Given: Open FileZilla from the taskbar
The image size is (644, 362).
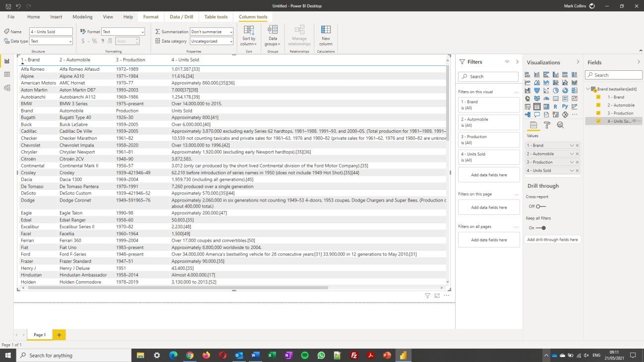Looking at the screenshot, I should [x=354, y=355].
